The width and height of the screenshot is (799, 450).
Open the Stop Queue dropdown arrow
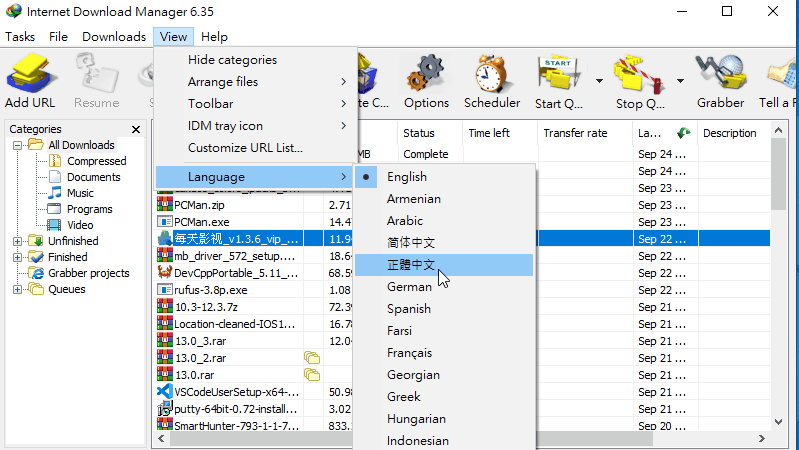click(x=680, y=81)
